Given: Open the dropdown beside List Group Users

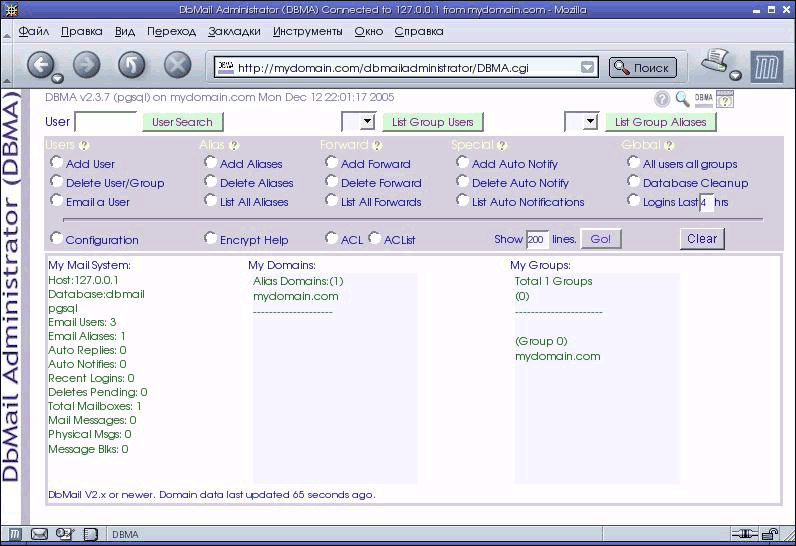Looking at the screenshot, I should click(x=367, y=122).
